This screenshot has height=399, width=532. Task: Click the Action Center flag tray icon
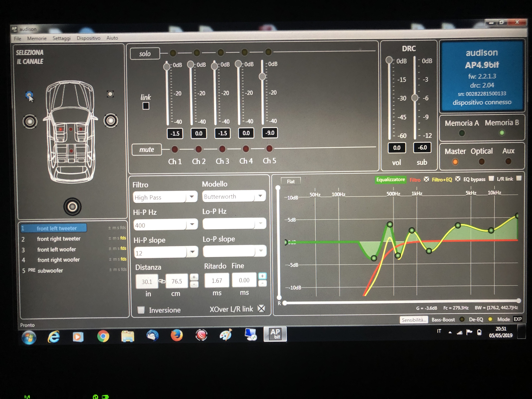(469, 332)
